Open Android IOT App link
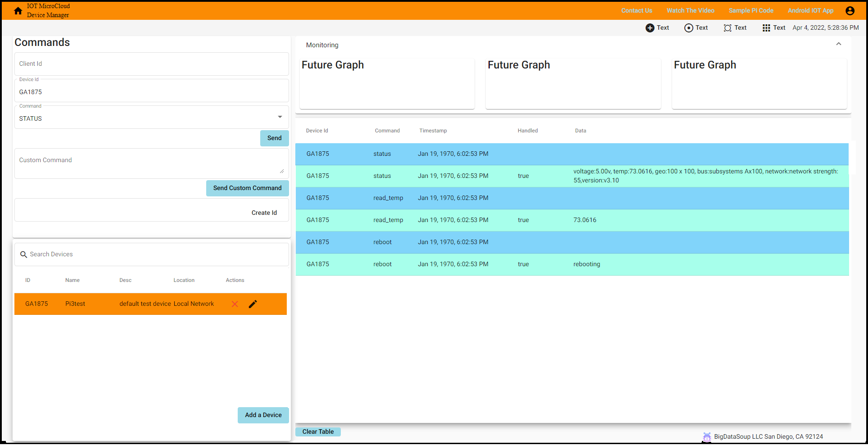The image size is (868, 445). click(810, 11)
